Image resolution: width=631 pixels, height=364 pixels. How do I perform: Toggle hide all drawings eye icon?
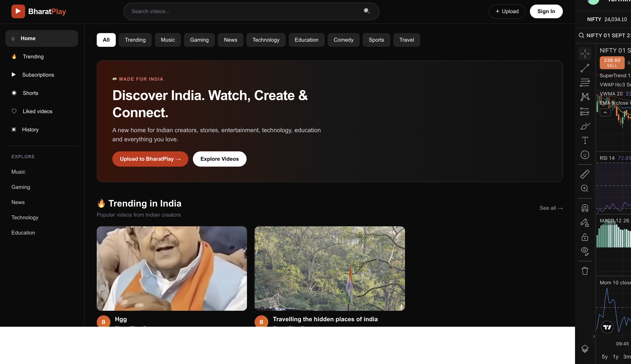click(x=585, y=251)
